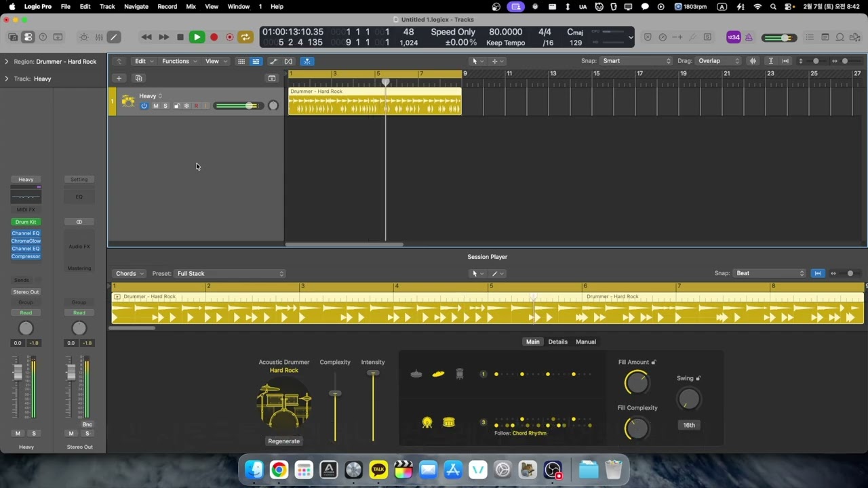Switch to the Manual tab
Image resolution: width=868 pixels, height=488 pixels.
click(x=586, y=342)
